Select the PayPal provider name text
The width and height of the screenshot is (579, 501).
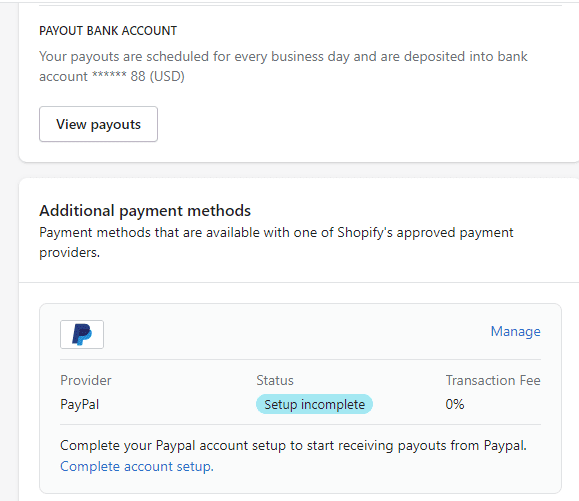(x=80, y=404)
